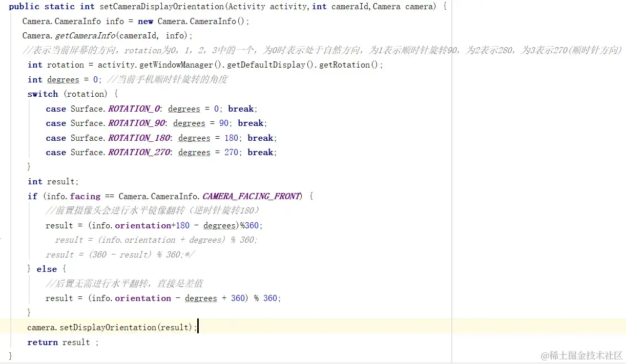
Task: Click the setCameraDisplayOrientation method name
Action: click(x=160, y=7)
